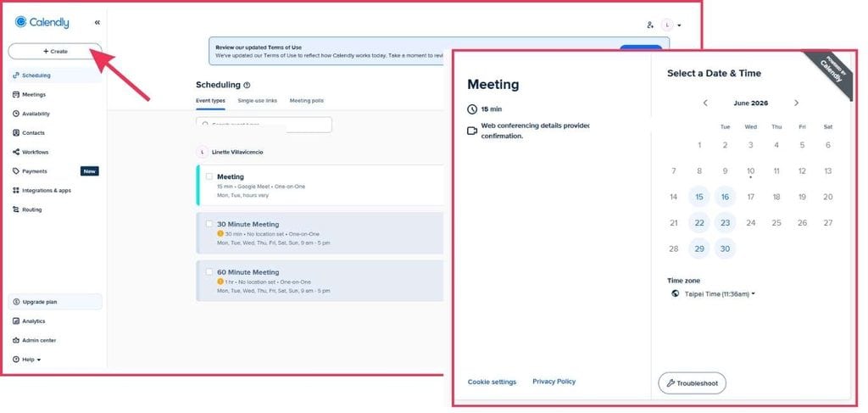Click the 30 Minute Meeting warning icon
The width and height of the screenshot is (868, 413).
pos(220,234)
